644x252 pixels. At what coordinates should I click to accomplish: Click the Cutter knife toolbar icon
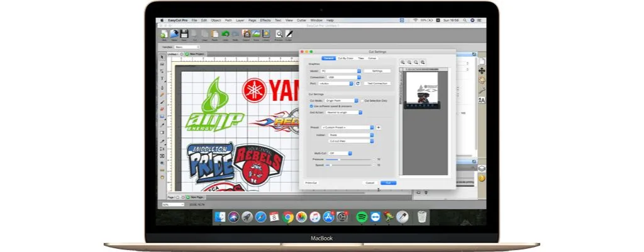tap(289, 34)
